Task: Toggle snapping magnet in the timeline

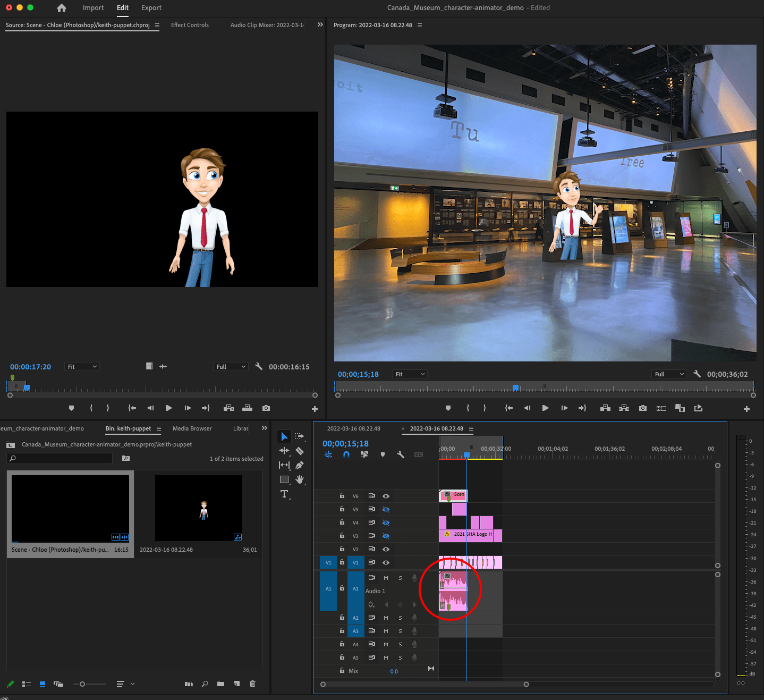Action: 347,454
